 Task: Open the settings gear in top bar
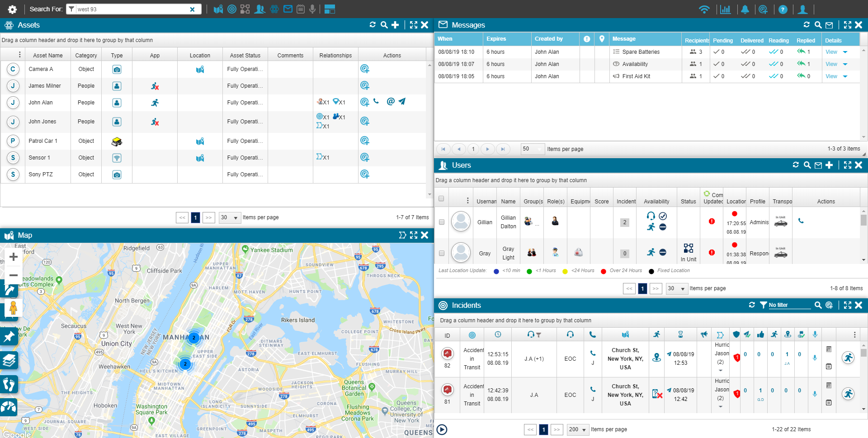12,9
